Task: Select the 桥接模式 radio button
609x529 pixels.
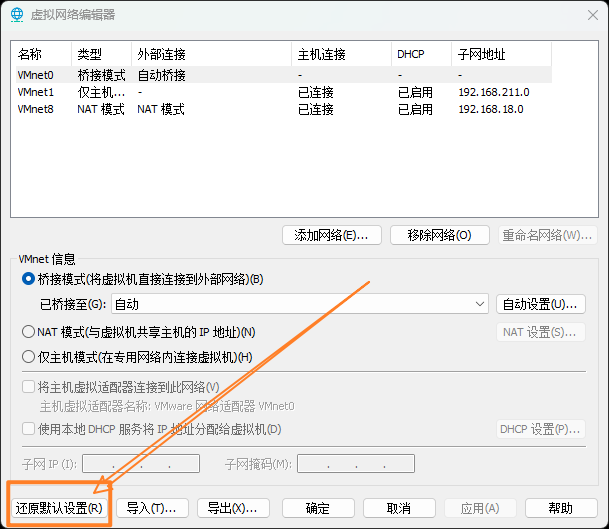Action: point(28,279)
